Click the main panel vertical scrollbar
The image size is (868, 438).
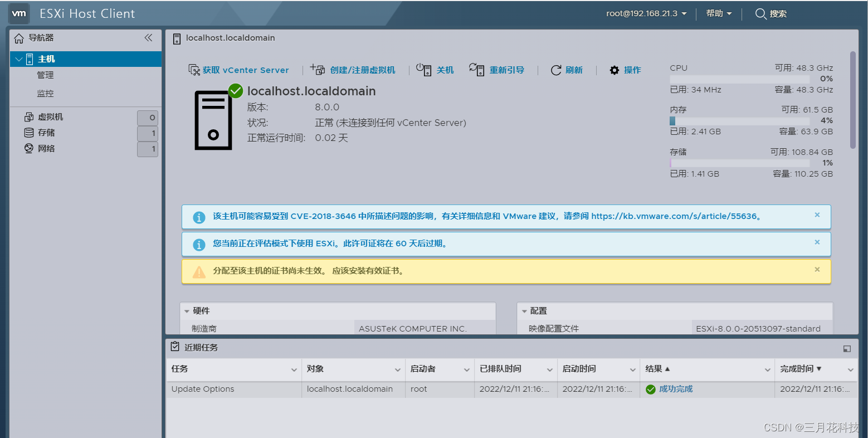[x=852, y=100]
